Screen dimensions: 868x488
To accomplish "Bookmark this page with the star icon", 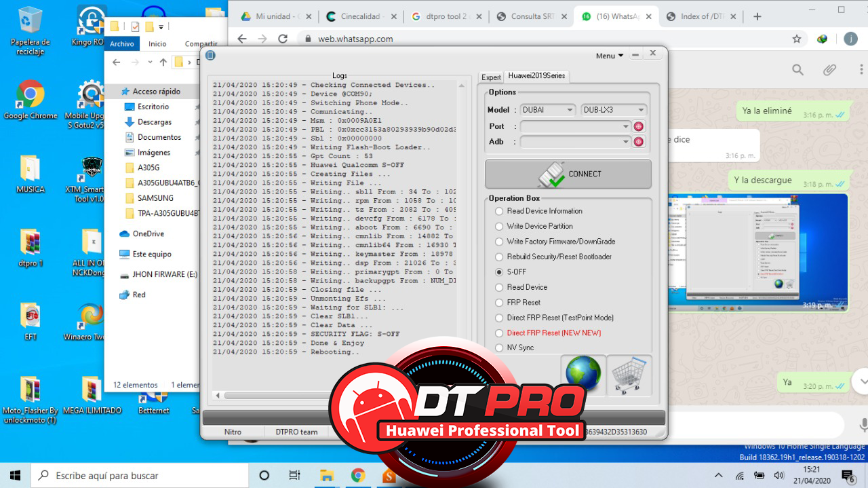I will (x=797, y=39).
